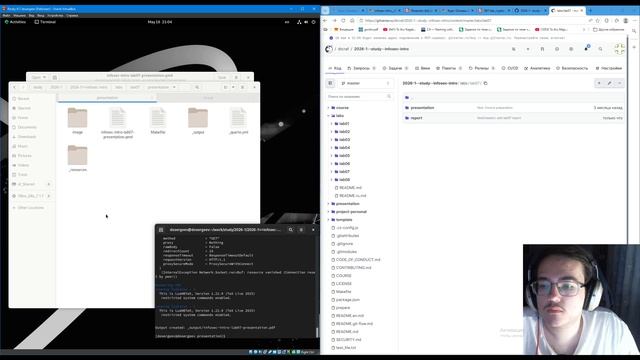
Task: Select the _quarto.yml file icon
Action: tap(238, 118)
